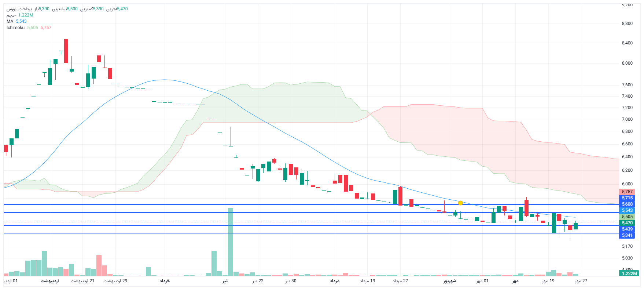The image size is (644, 290).
Task: Click the شهریور month label on time axis
Action: coord(449,281)
